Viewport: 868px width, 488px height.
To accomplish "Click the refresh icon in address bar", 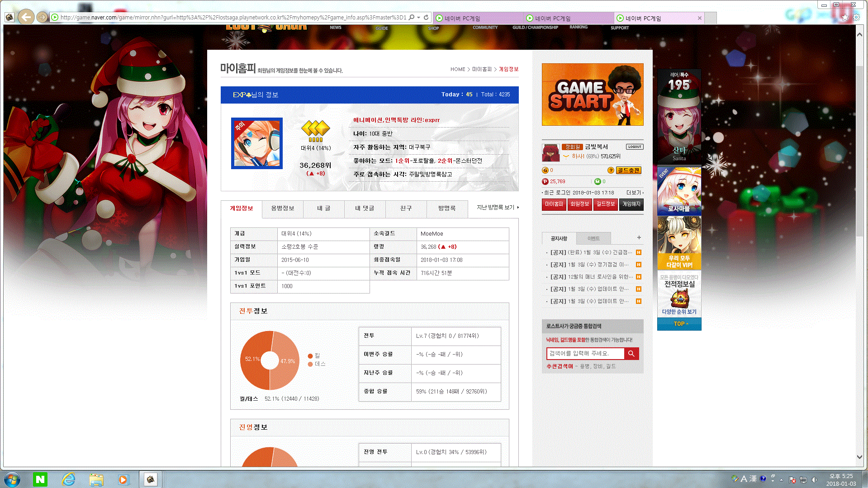I will tap(426, 18).
